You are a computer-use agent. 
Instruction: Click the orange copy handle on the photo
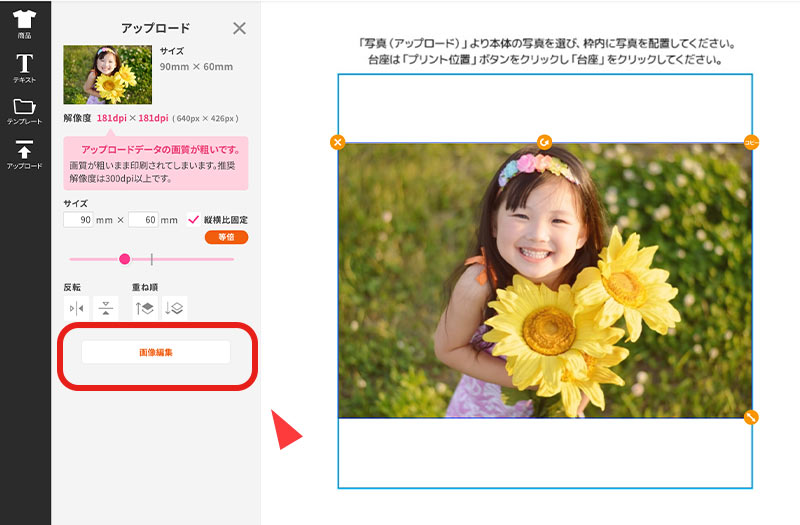pos(751,143)
